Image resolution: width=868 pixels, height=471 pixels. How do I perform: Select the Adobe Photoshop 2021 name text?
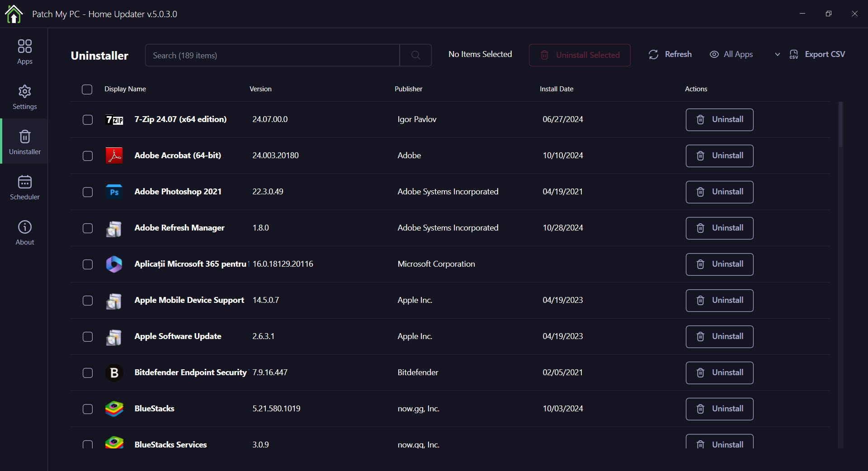(x=178, y=192)
